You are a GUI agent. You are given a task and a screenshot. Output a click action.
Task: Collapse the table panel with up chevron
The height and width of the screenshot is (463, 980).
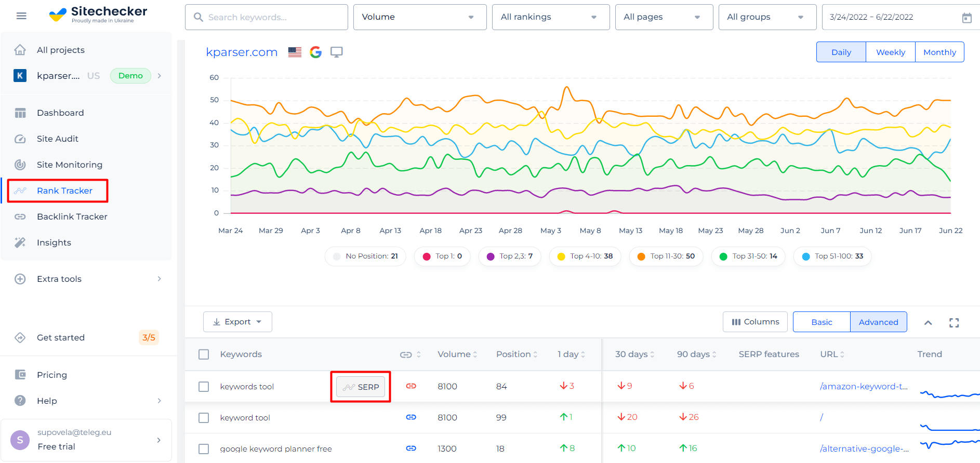(928, 323)
